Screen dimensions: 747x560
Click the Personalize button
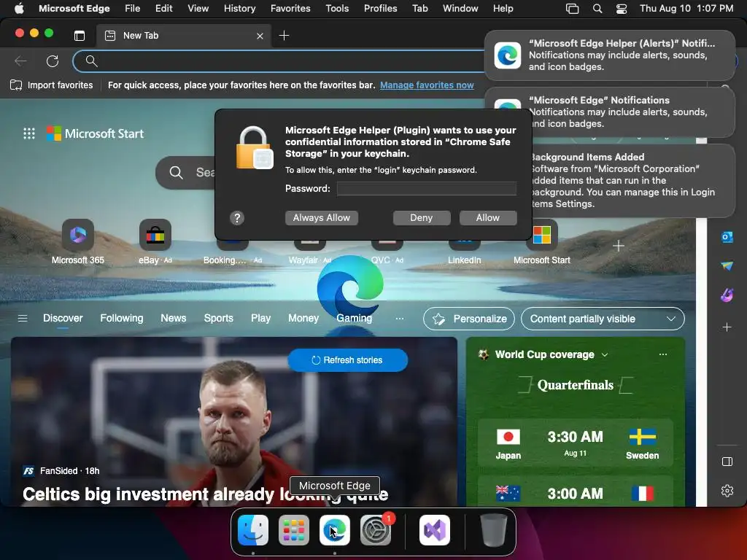(469, 319)
